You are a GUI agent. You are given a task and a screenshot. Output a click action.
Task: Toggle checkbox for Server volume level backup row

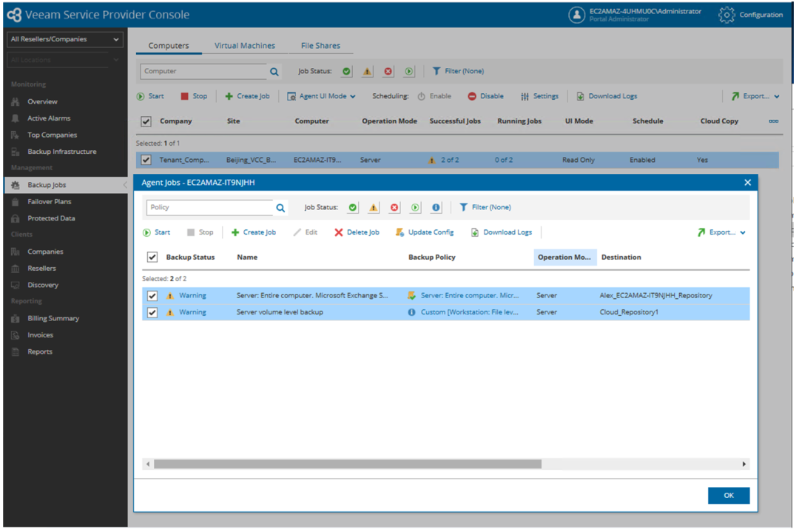point(152,312)
